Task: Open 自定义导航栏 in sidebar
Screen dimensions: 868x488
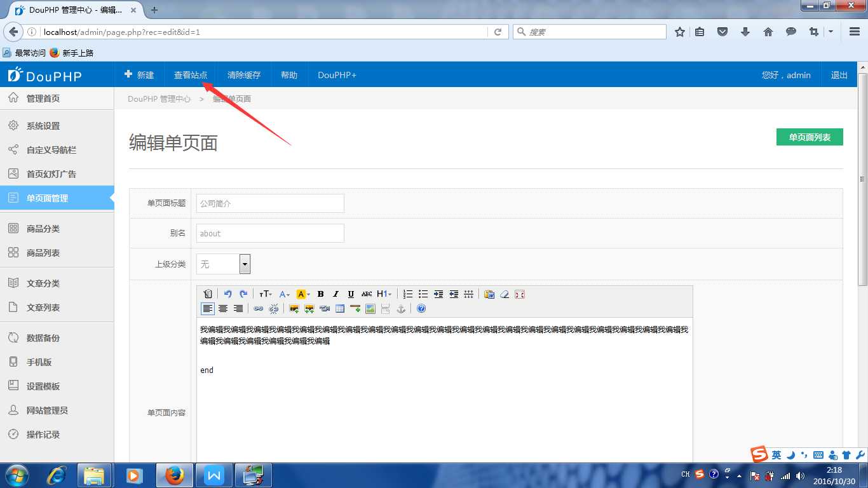Action: pyautogui.click(x=57, y=150)
